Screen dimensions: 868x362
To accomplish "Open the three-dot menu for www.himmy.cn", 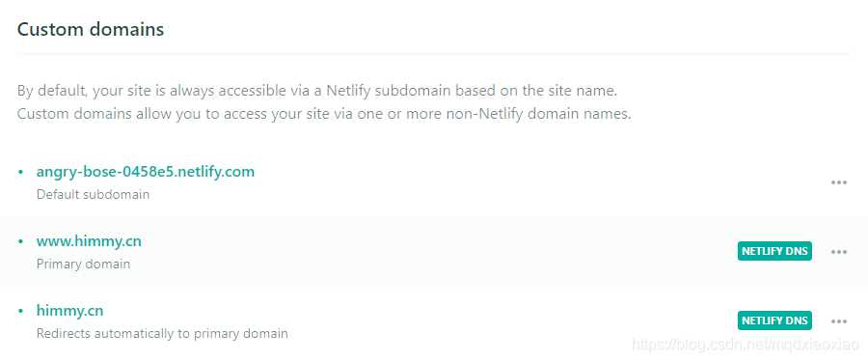I will [839, 252].
